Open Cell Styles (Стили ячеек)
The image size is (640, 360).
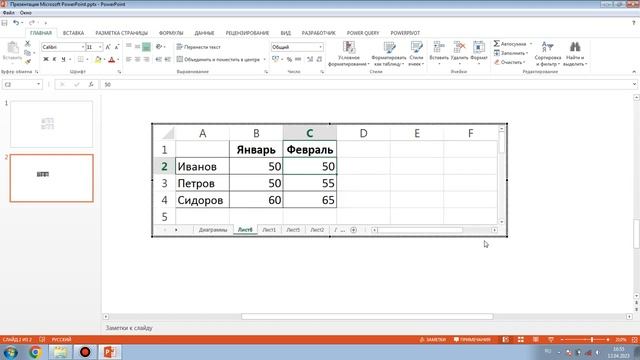point(416,53)
